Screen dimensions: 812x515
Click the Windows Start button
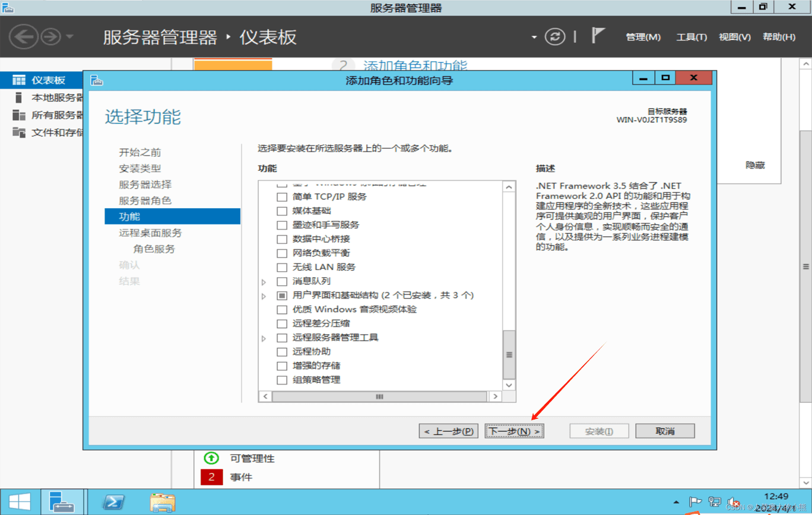click(20, 502)
